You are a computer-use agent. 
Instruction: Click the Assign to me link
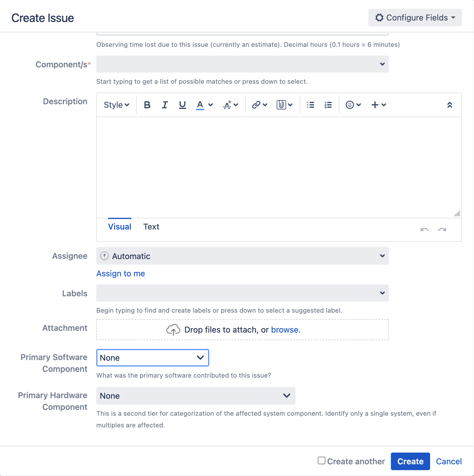(120, 274)
